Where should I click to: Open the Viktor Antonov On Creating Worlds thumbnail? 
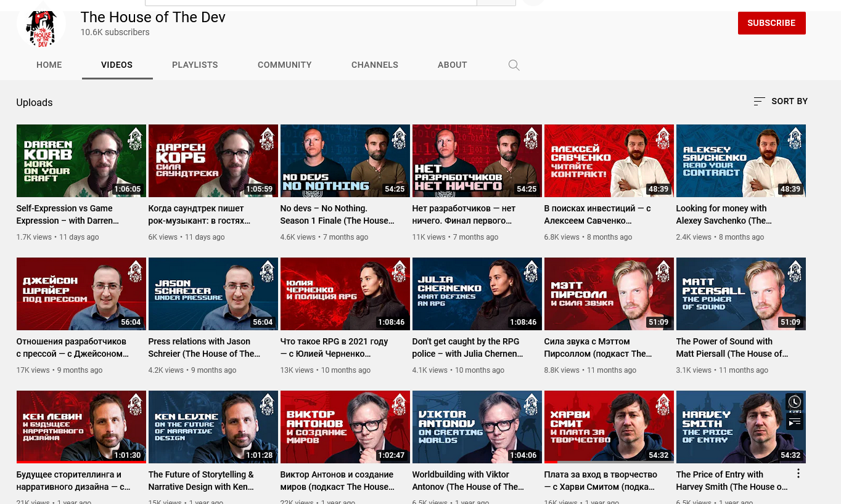click(x=477, y=427)
